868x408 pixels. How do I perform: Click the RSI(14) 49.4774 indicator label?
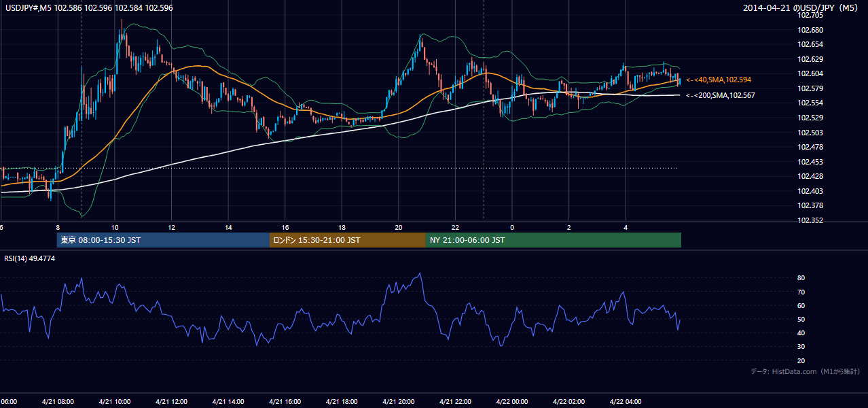coord(30,258)
